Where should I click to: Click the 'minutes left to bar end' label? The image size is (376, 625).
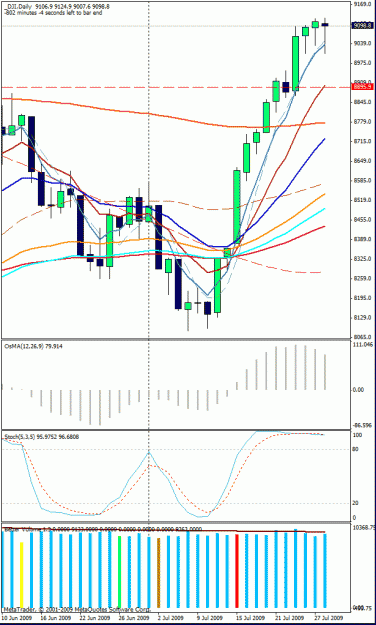click(53, 13)
